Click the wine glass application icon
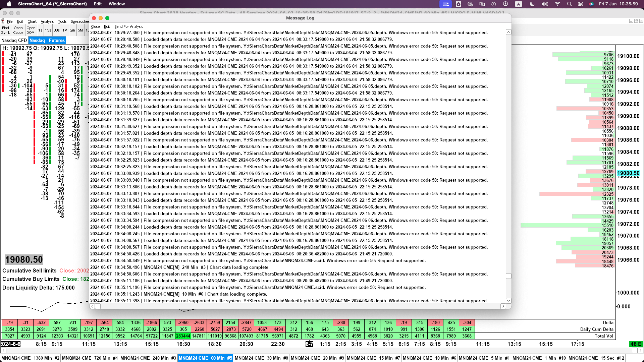644x362 pixels. coord(3,21)
